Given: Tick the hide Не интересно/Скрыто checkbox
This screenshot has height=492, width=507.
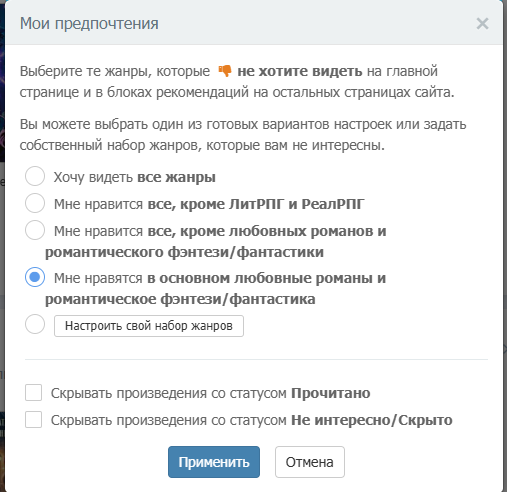Looking at the screenshot, I should [33, 419].
